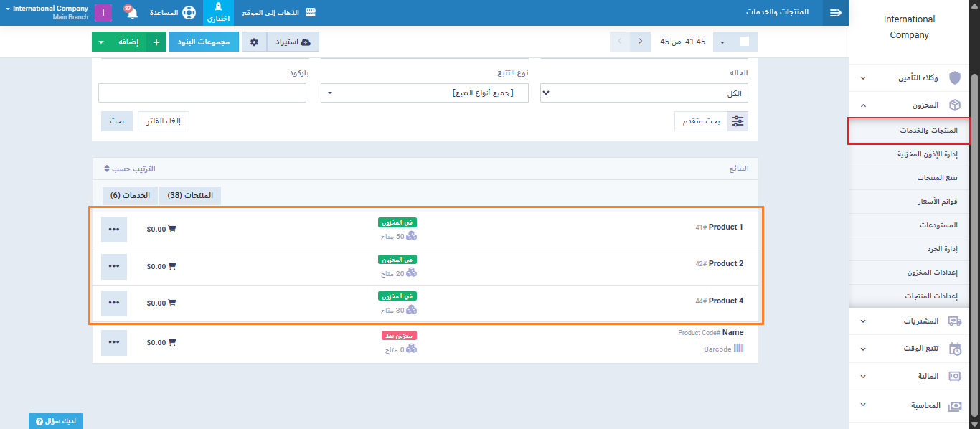Open the status dropdown set to الكل

644,93
